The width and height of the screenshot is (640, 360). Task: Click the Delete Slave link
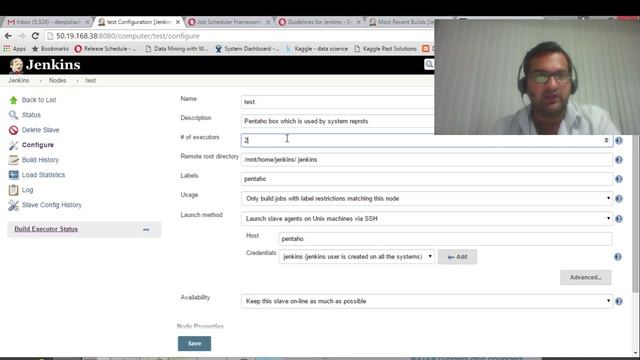tap(40, 130)
